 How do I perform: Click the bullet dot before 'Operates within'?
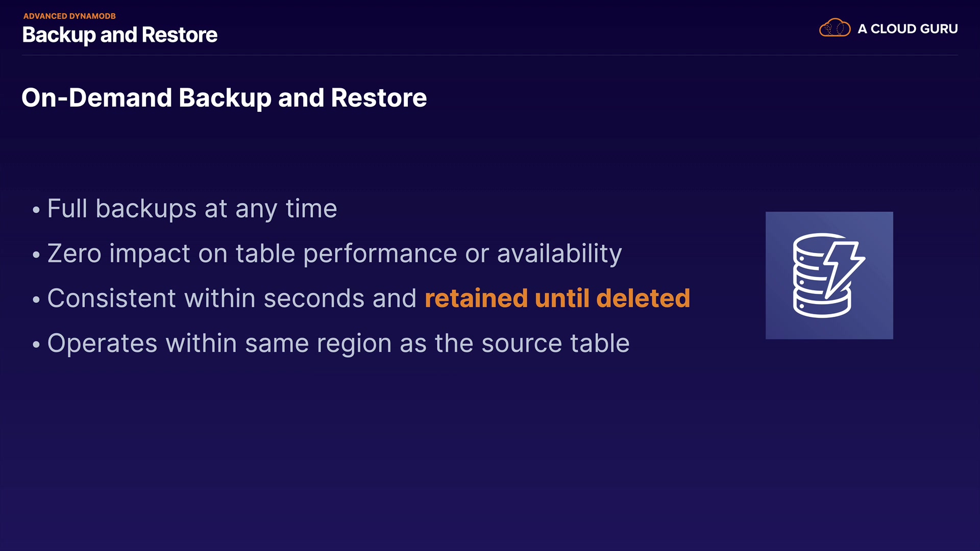pyautogui.click(x=36, y=344)
